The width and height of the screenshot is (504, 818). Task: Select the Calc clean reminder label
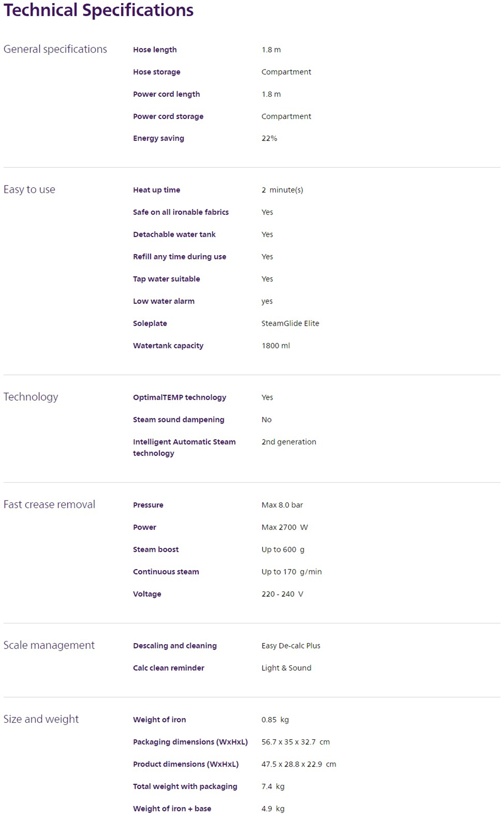click(168, 668)
